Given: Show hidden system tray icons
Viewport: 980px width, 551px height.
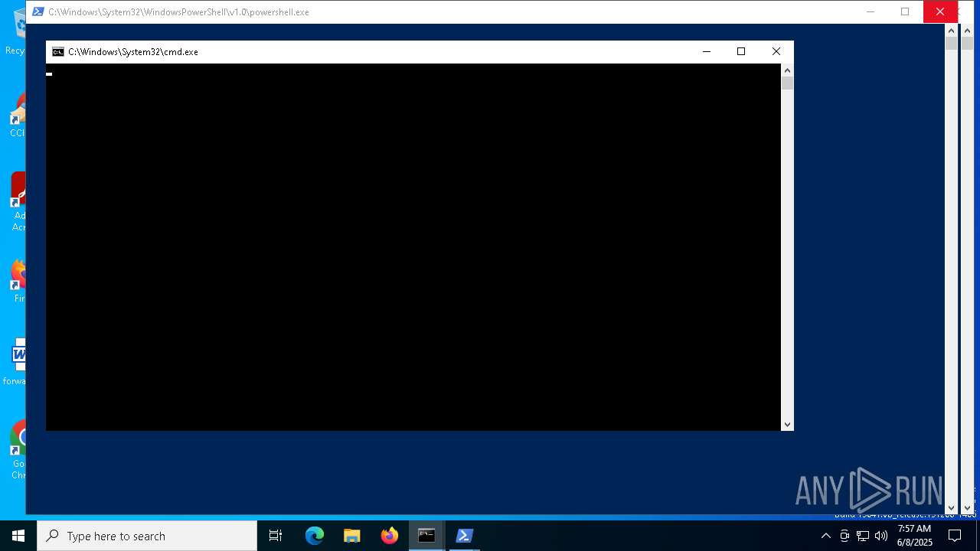Looking at the screenshot, I should (826, 536).
